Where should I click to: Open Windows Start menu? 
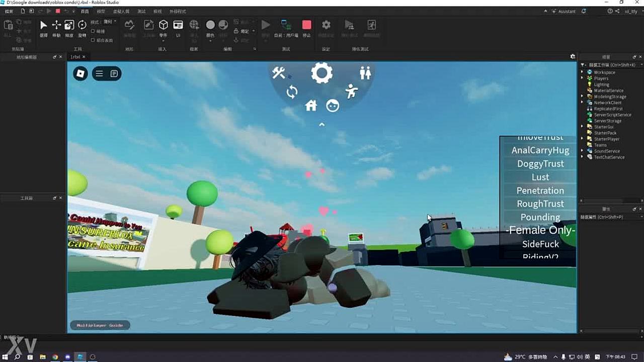click(x=5, y=356)
